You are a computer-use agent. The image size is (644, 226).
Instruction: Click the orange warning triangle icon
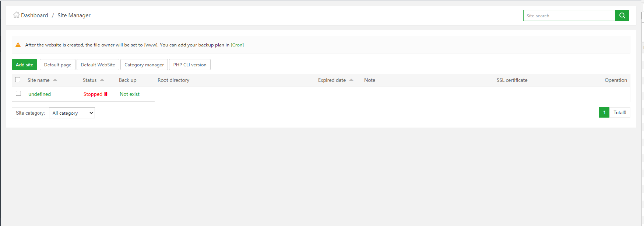18,45
